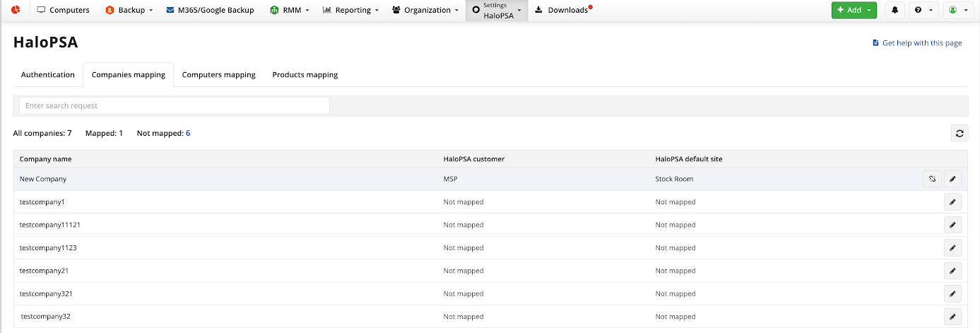Edit mapping for testcompany1
The width and height of the screenshot is (980, 333).
click(952, 202)
